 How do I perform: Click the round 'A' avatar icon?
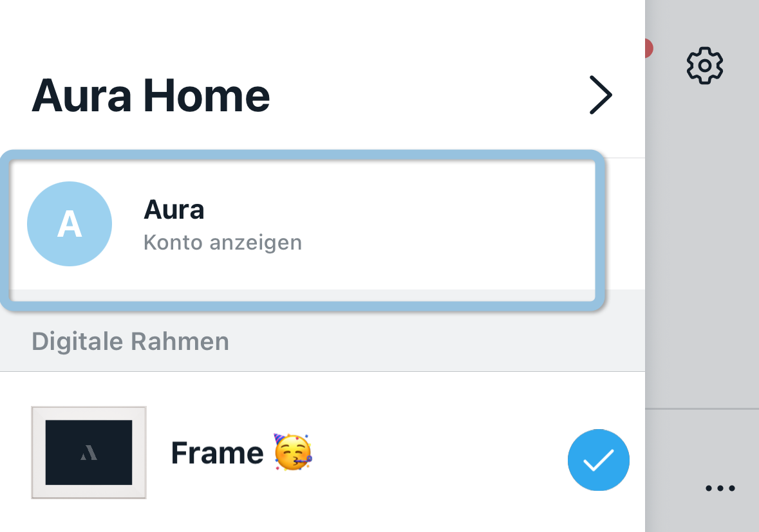[x=70, y=224]
